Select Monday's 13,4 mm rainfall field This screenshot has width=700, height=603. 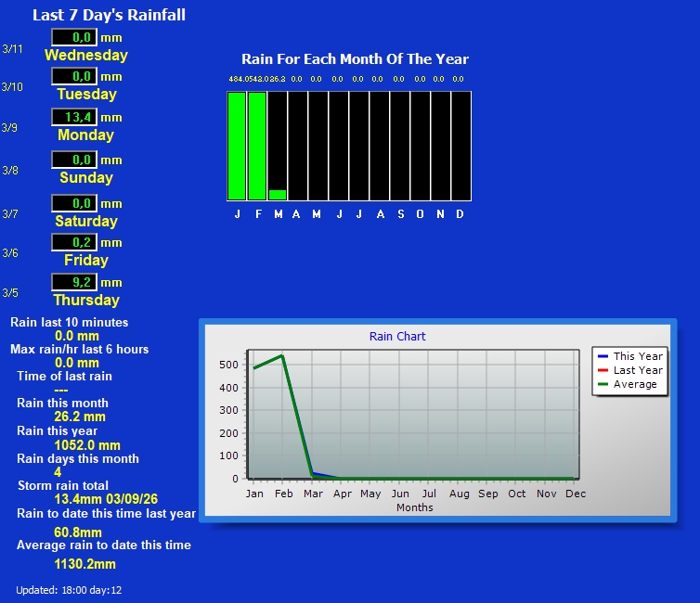73,117
